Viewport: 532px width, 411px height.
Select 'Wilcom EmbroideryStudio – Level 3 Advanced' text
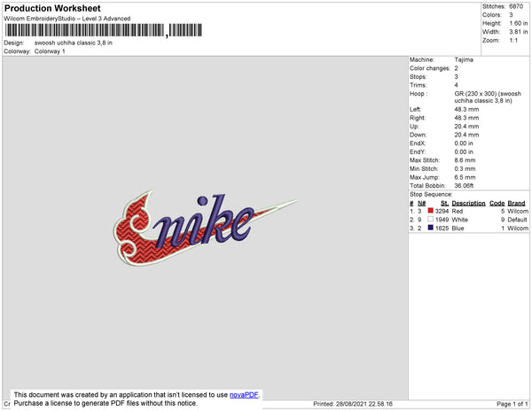67,19
